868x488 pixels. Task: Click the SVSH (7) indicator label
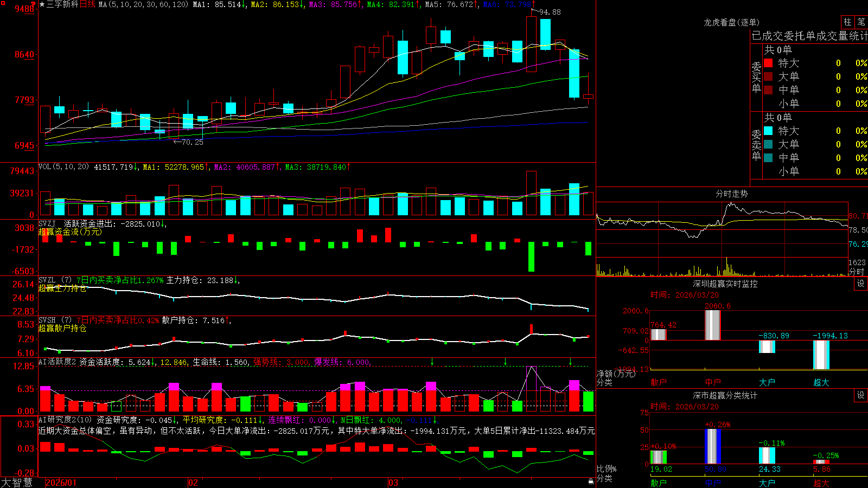point(55,320)
